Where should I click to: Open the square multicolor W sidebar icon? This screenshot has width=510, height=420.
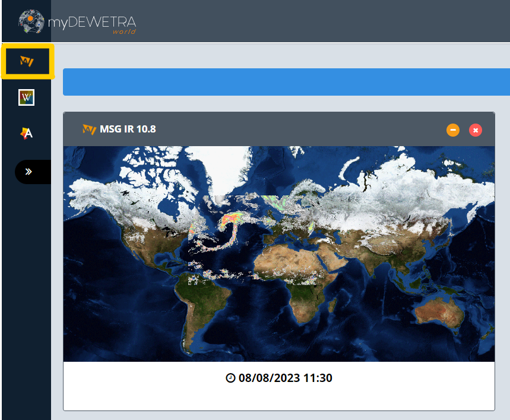coord(26,97)
